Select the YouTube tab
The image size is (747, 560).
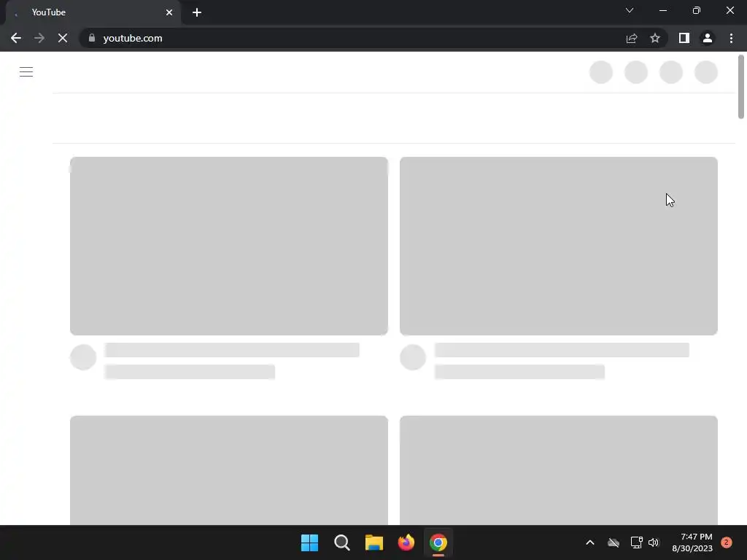click(x=93, y=12)
